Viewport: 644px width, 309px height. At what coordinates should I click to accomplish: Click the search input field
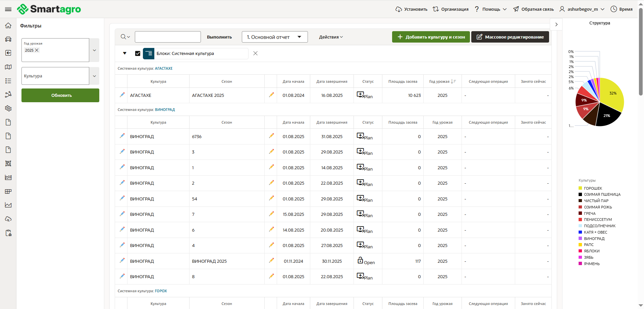coord(168,37)
